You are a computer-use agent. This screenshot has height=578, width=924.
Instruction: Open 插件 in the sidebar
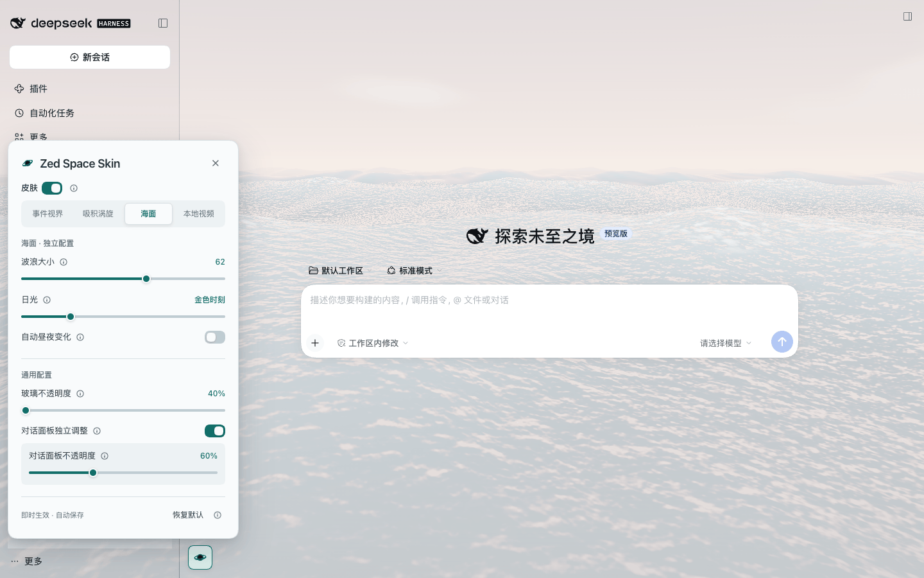pyautogui.click(x=90, y=89)
